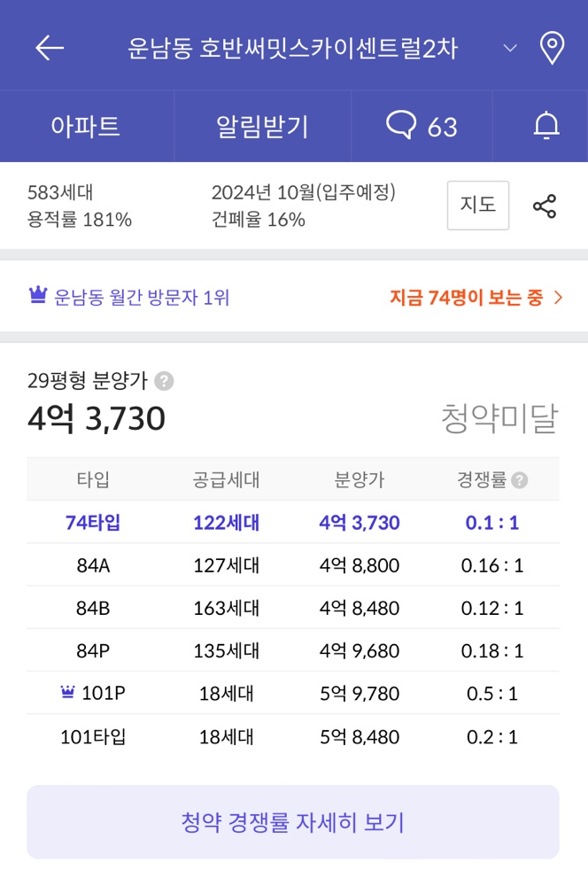The width and height of the screenshot is (588, 886).
Task: Select the 아파트 tab
Action: pyautogui.click(x=85, y=126)
